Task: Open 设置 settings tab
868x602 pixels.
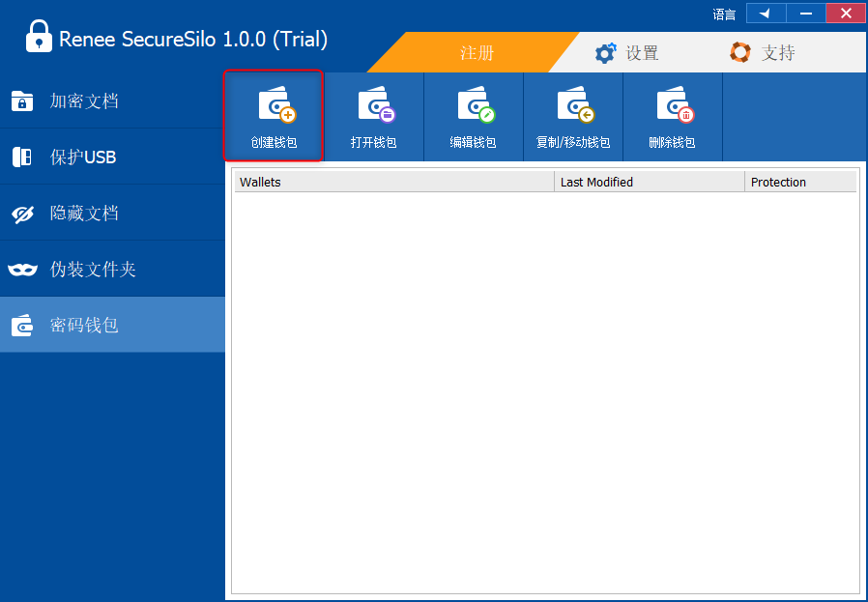Action: 626,52
